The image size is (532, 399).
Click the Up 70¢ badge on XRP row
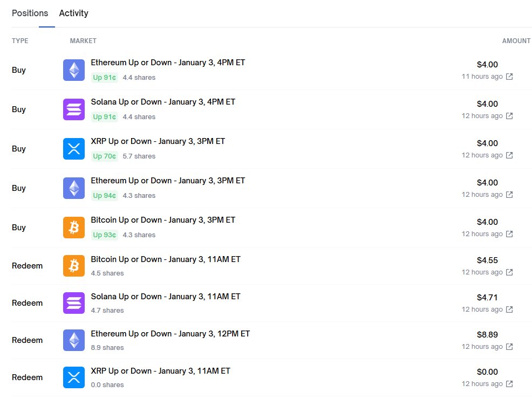tap(105, 156)
